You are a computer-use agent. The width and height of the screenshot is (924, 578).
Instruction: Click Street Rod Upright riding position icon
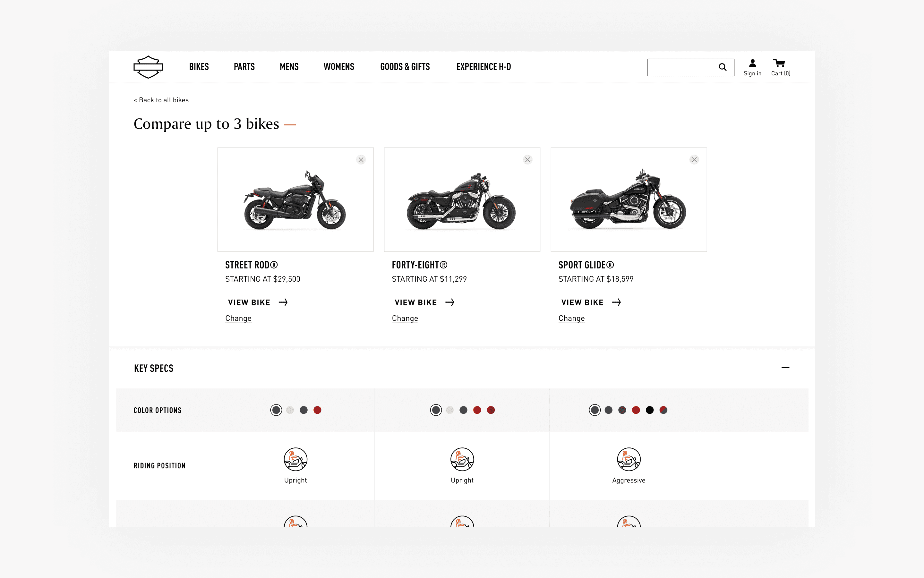tap(295, 459)
